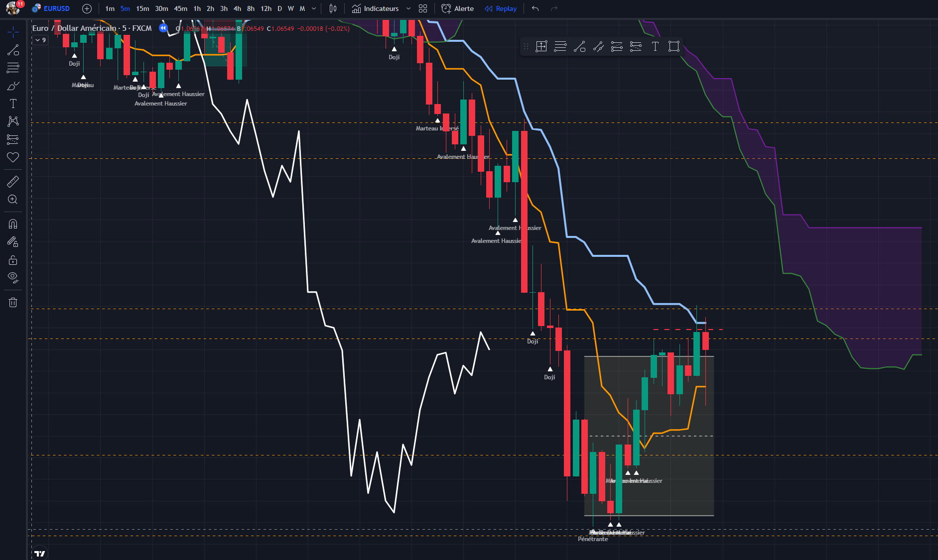Select rectangle shape in floating drawing toolbar
The width and height of the screenshot is (938, 560).
point(674,46)
